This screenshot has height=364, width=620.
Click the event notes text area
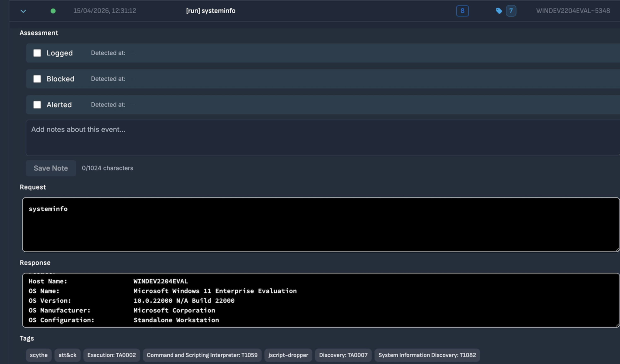(x=320, y=138)
